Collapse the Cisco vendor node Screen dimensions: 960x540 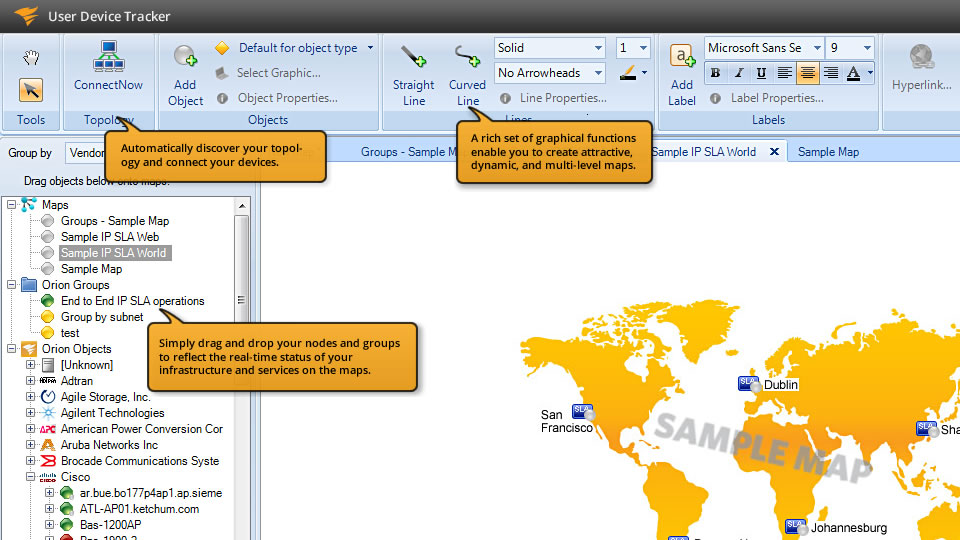(30, 476)
